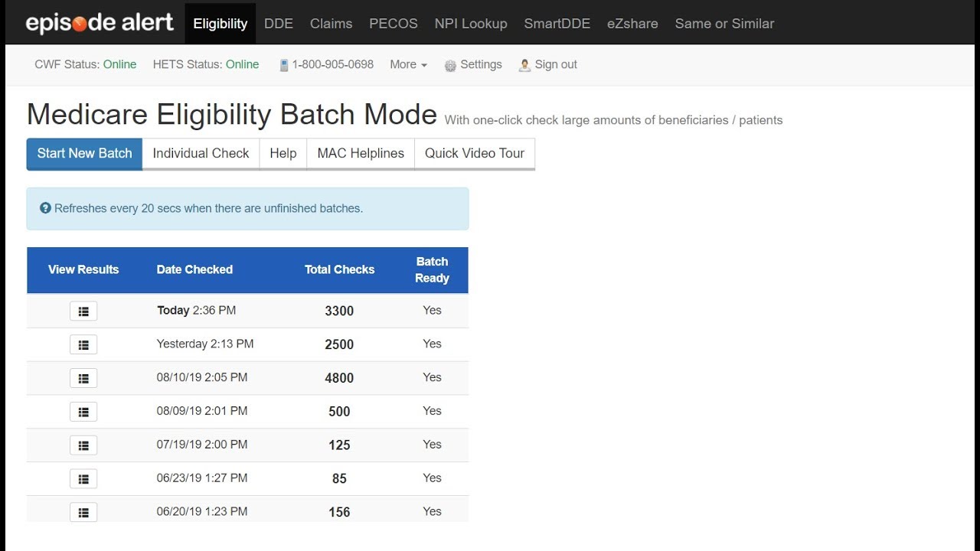The image size is (980, 551).
Task: Click the Yesterday 2:13 PM date cell
Action: pos(205,344)
